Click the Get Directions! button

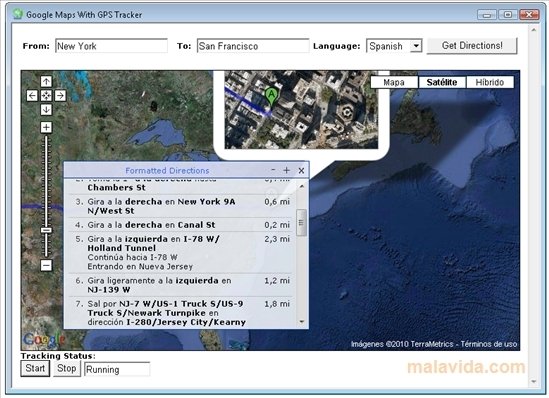click(472, 46)
